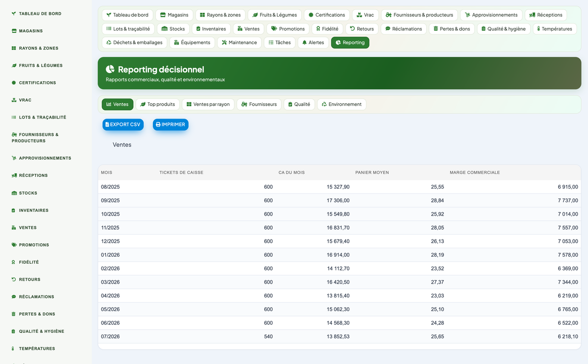
Task: Open the Maintenance tab
Action: (x=239, y=43)
